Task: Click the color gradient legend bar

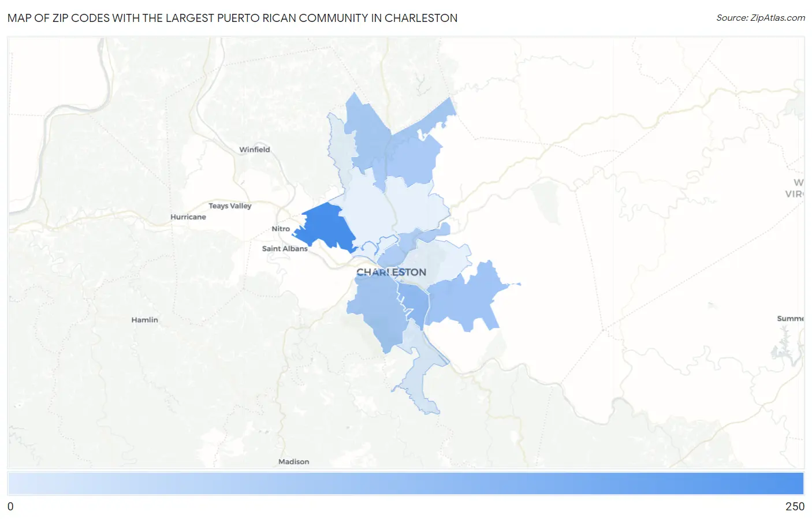Action: coord(405,483)
